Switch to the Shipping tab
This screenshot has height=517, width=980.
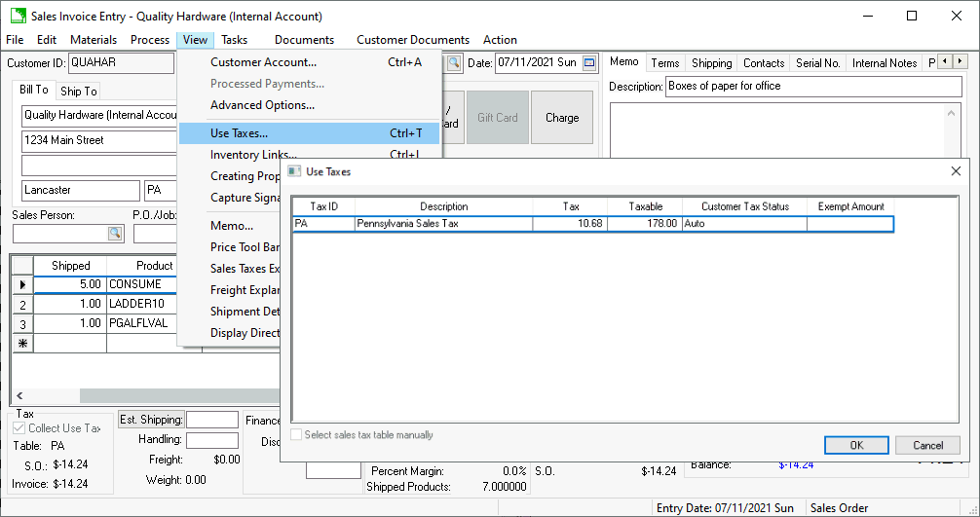pyautogui.click(x=711, y=63)
